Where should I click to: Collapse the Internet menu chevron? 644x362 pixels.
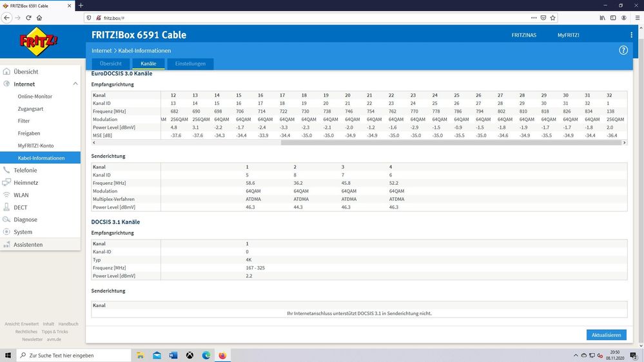[x=75, y=84]
